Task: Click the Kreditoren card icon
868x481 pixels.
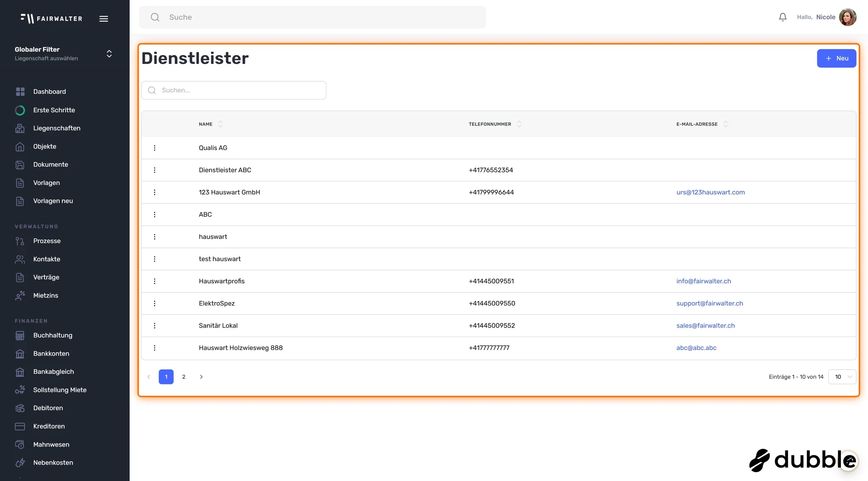Action: (x=20, y=426)
